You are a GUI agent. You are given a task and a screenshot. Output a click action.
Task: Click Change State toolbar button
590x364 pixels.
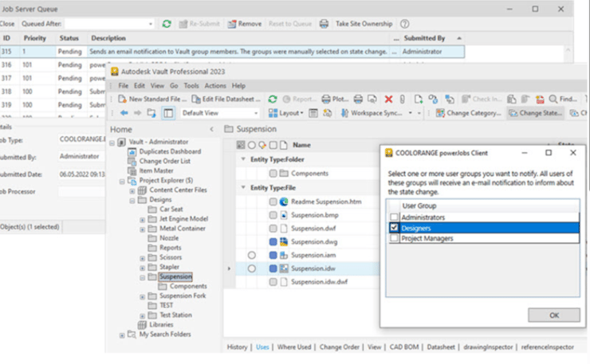(536, 113)
